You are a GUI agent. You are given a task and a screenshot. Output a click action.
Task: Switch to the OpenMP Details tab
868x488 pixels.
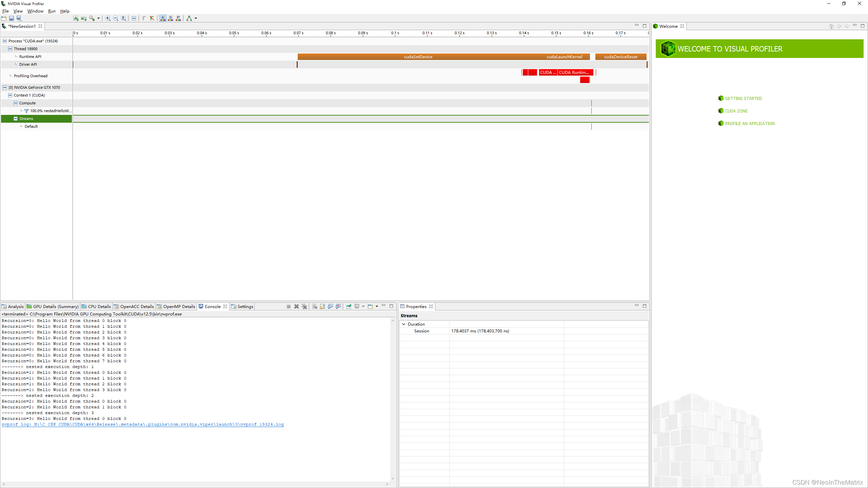pyautogui.click(x=176, y=306)
